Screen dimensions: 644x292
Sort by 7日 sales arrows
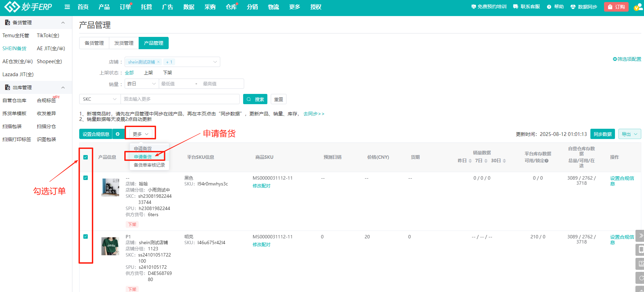[x=486, y=161]
